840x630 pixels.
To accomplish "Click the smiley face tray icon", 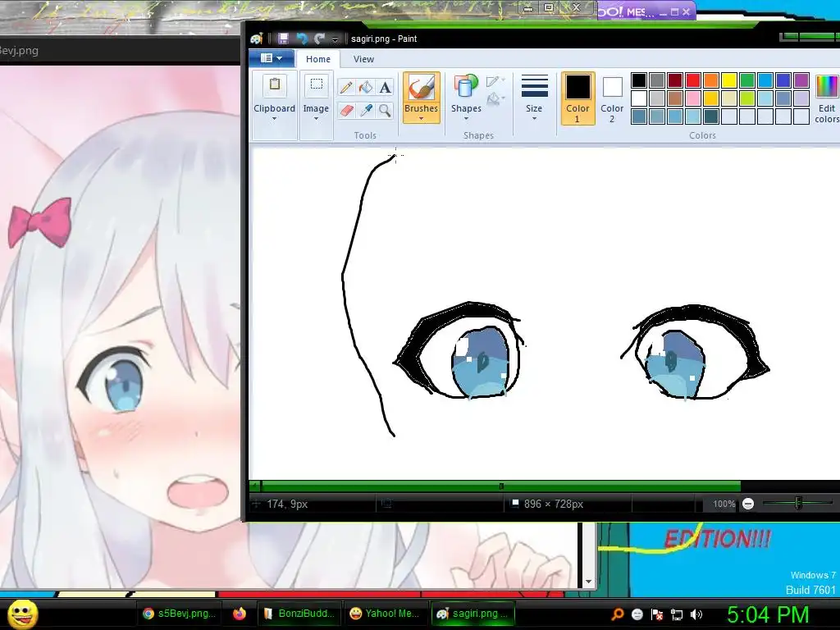I will click(637, 614).
